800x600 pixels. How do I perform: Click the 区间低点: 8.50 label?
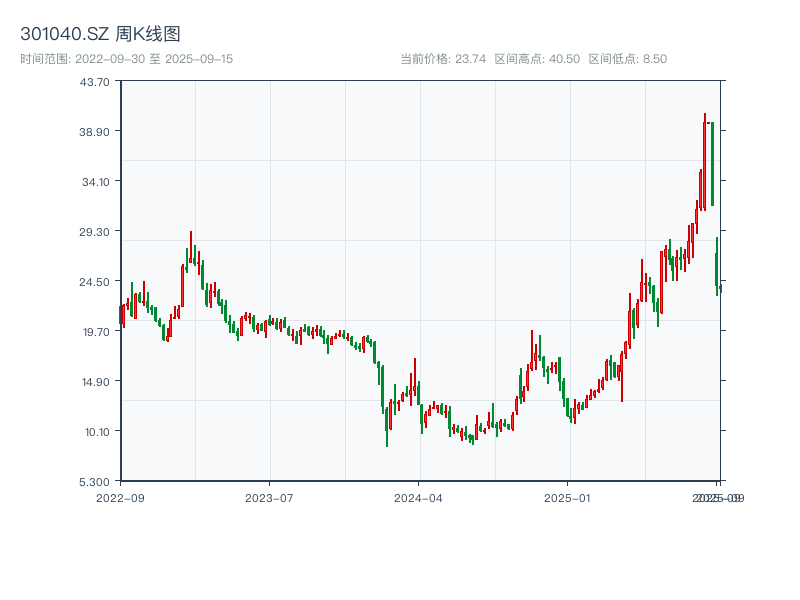coord(628,59)
